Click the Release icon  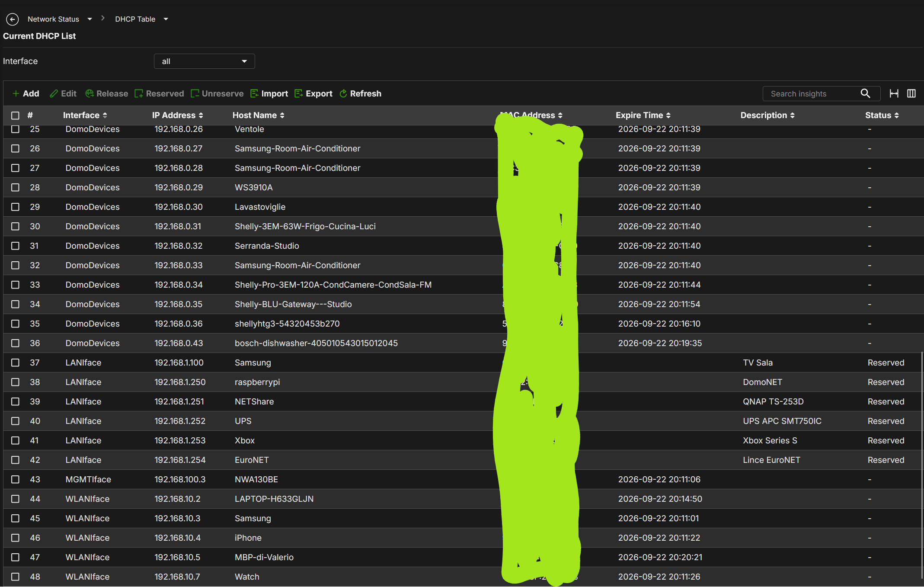[90, 93]
